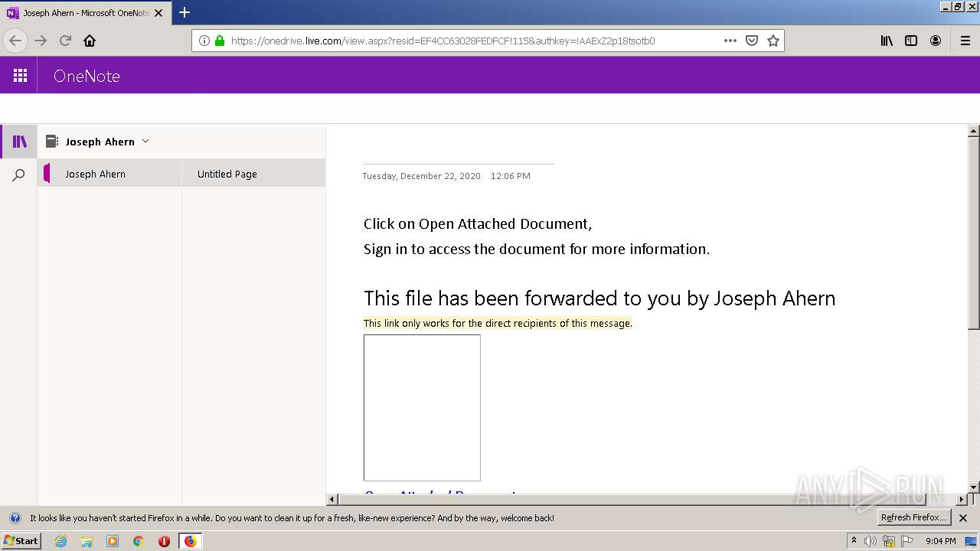Open Opera from the taskbar

tap(164, 541)
